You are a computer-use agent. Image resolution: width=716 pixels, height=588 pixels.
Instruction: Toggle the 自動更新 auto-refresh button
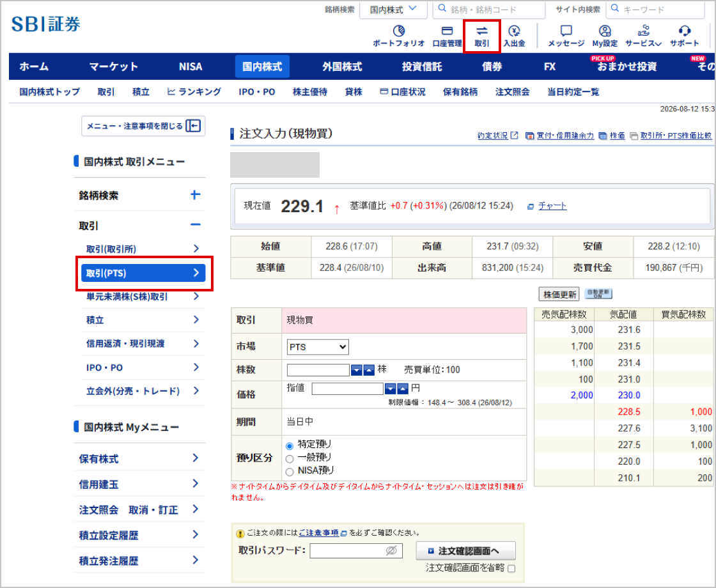598,294
